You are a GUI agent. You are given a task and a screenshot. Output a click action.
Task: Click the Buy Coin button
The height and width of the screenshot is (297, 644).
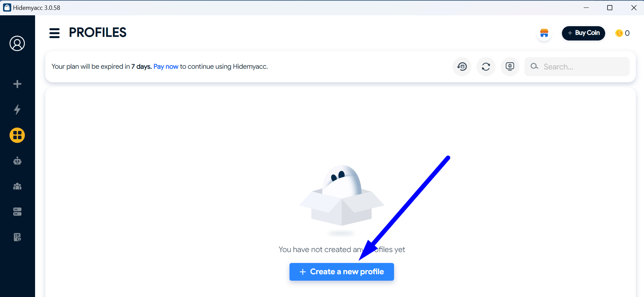583,33
